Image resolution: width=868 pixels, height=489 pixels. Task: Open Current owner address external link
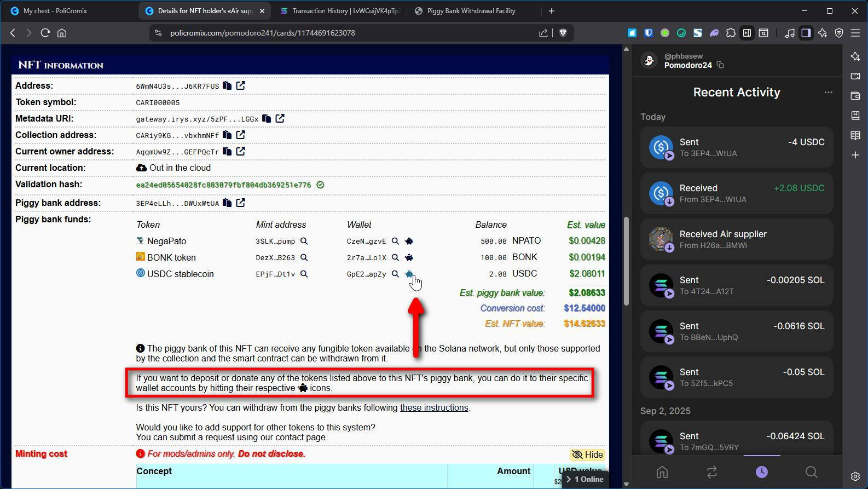point(240,152)
